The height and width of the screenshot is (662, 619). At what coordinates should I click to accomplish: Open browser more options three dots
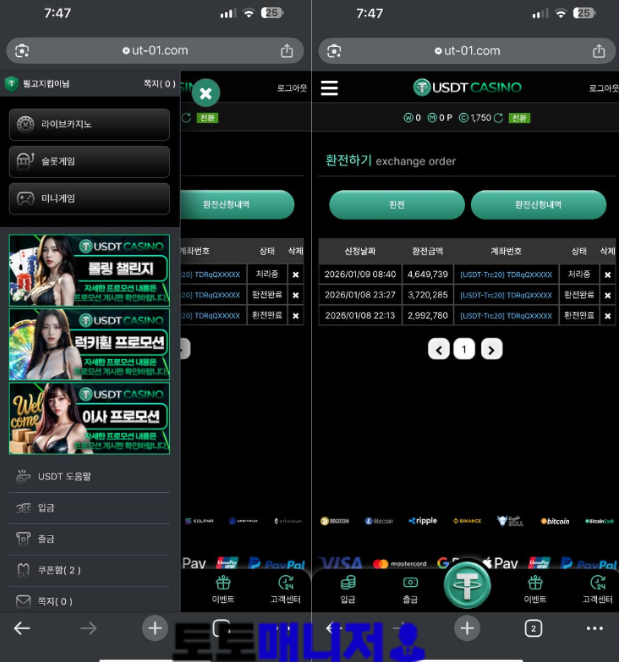click(x=595, y=628)
